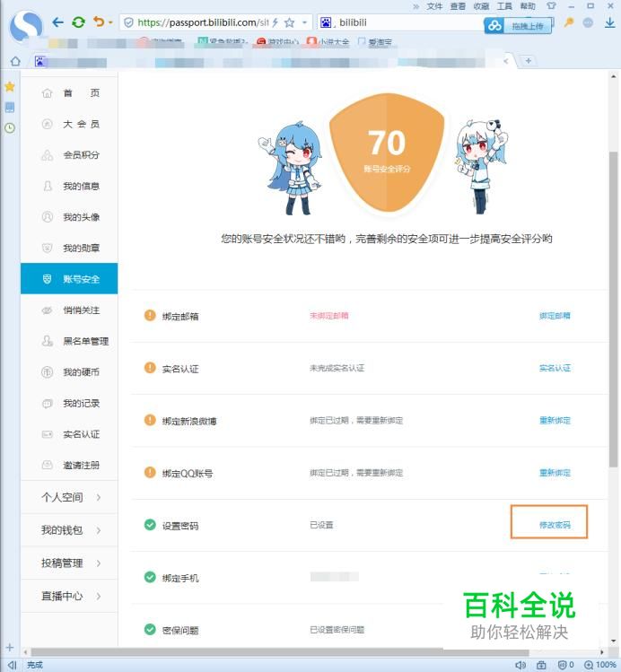Screen dimensions: 621x672
Task: Open 会员积分 in the side menu
Action: [69, 154]
